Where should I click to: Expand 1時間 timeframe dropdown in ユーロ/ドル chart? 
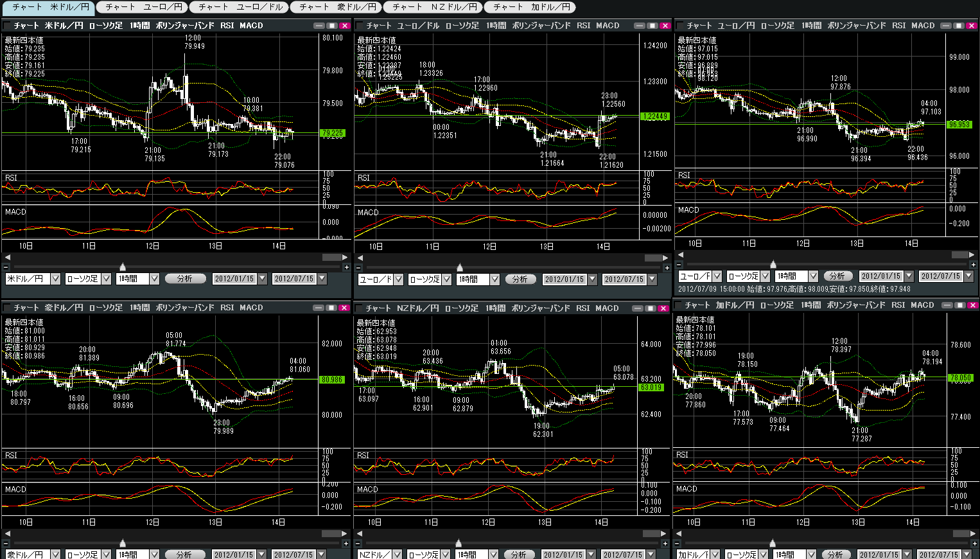[494, 279]
